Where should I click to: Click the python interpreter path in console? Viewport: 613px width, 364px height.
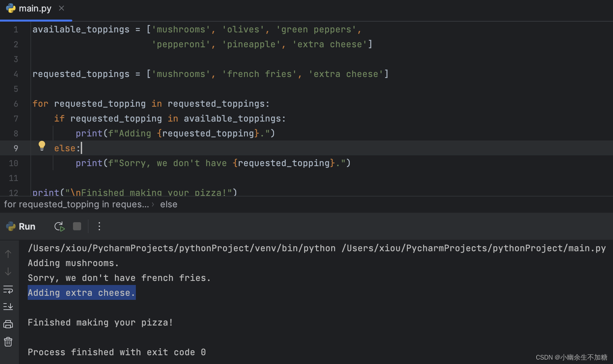[x=182, y=249]
